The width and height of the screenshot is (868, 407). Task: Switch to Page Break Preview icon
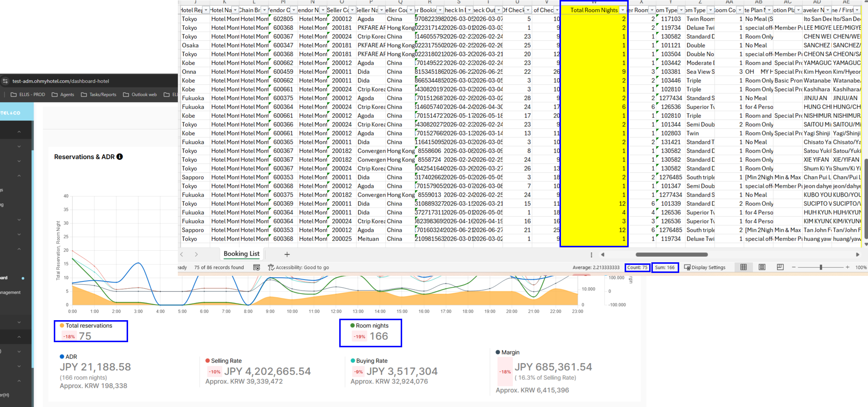(x=780, y=267)
